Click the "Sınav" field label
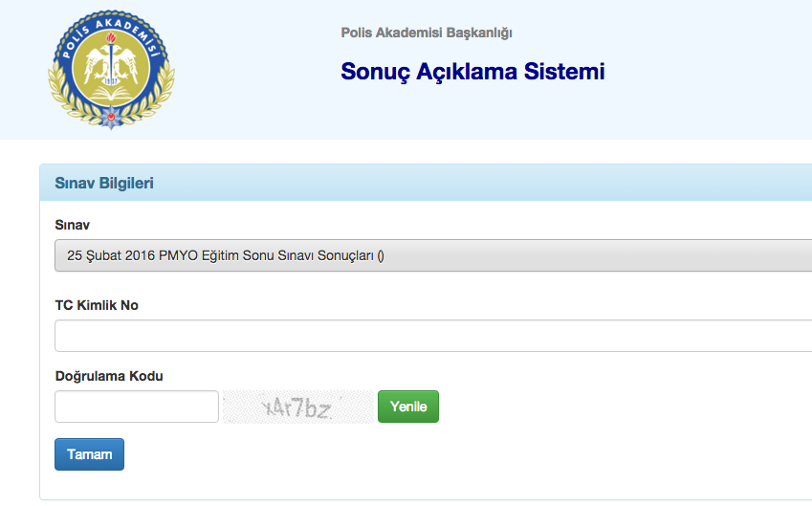The image size is (812, 506). (73, 225)
